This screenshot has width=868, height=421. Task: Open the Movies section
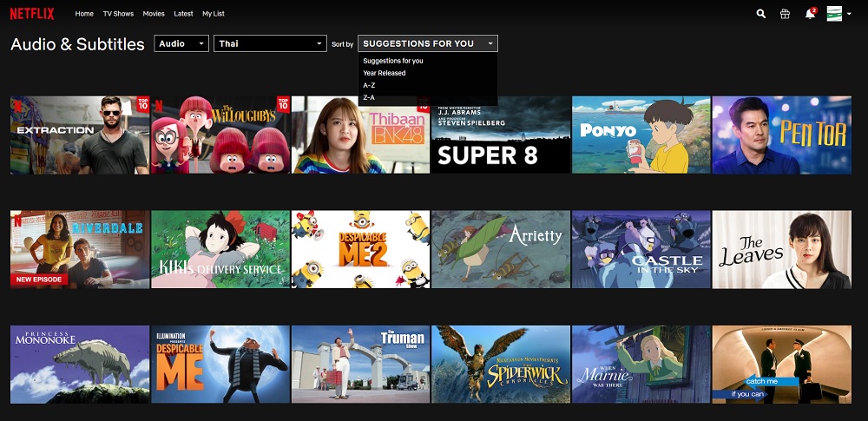[x=154, y=14]
